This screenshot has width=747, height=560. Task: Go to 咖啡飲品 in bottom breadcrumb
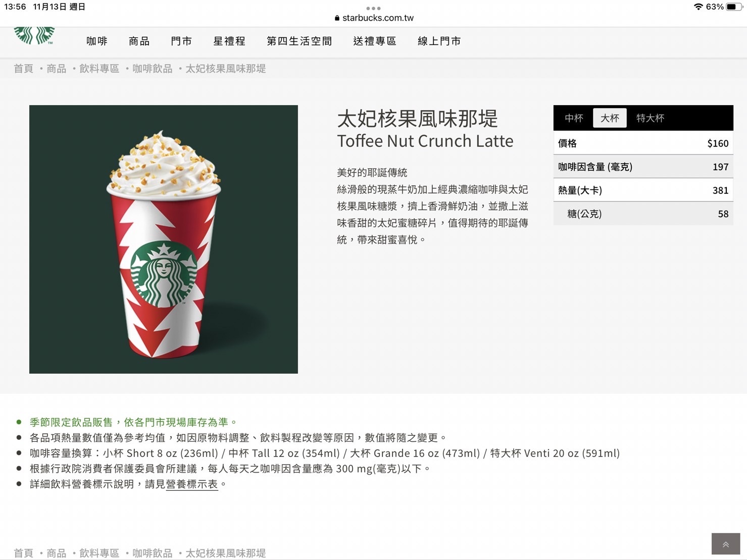[x=152, y=553]
